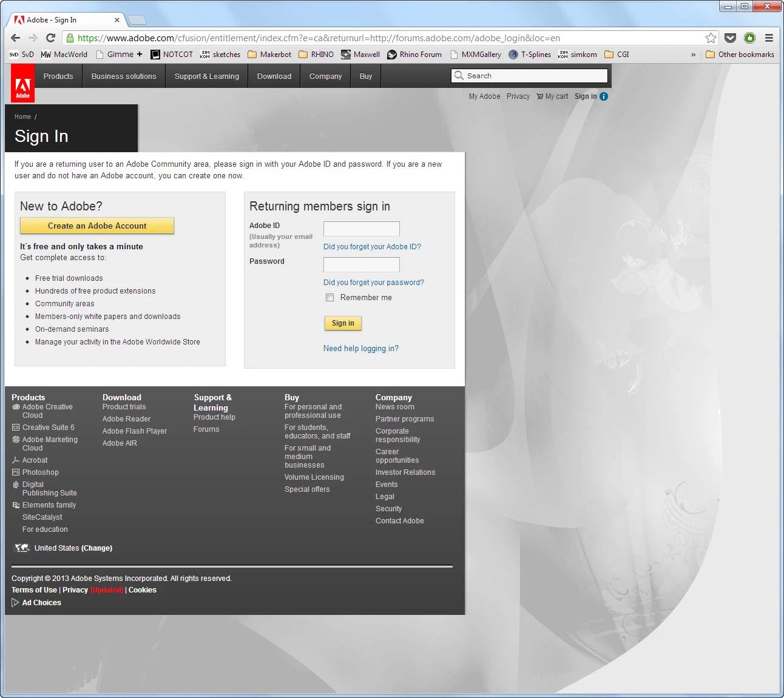784x698 pixels.
Task: Open the Makerbot bookmark folder
Action: (269, 55)
